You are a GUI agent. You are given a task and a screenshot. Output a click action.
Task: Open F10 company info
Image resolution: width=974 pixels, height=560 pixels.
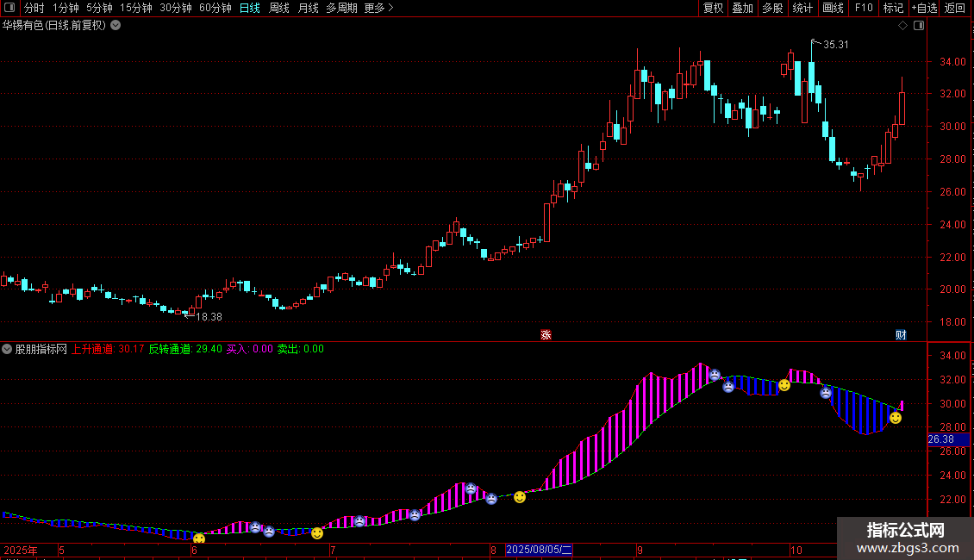pos(864,8)
